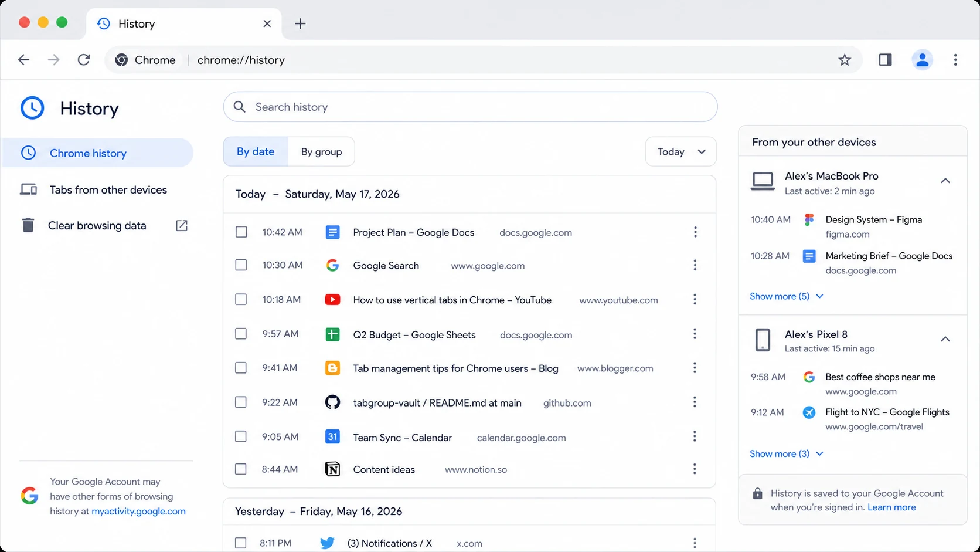
Task: Reload the history page
Action: click(x=84, y=60)
